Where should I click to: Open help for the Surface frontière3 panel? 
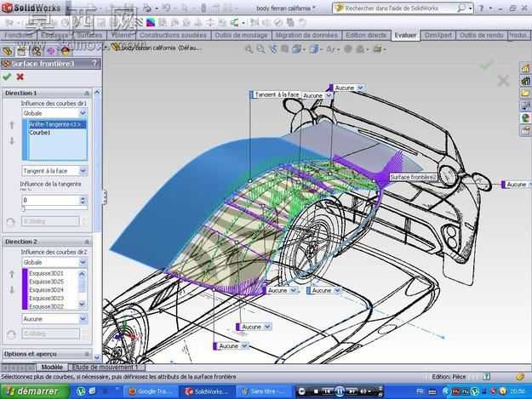point(94,63)
